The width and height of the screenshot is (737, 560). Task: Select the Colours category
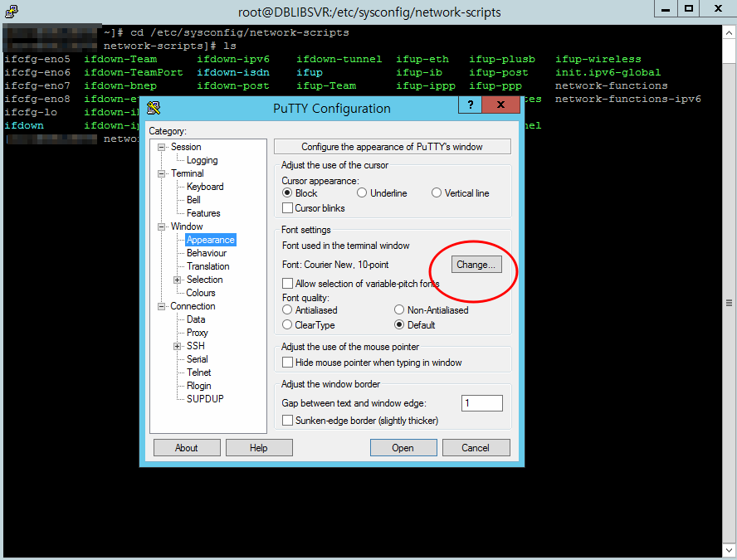tap(201, 293)
